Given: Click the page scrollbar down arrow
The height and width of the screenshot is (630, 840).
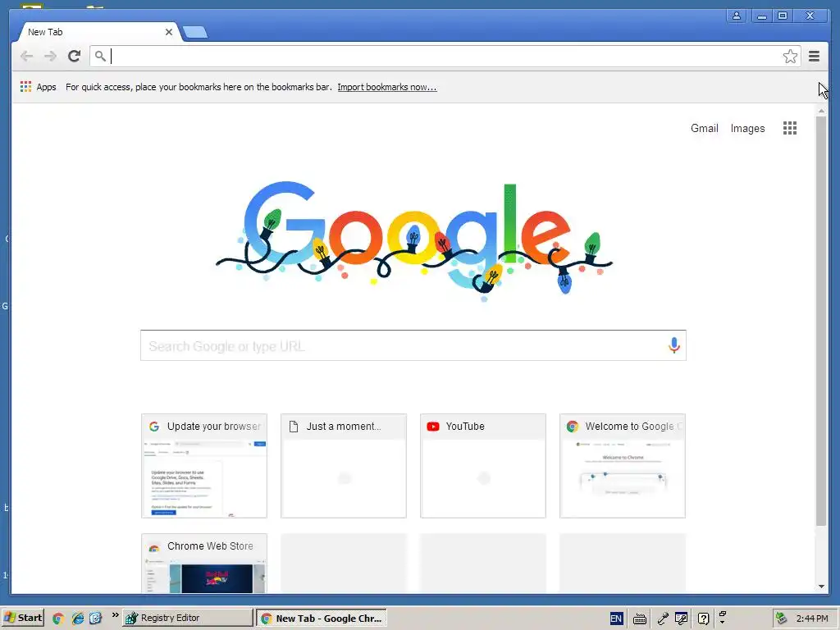Looking at the screenshot, I should pyautogui.click(x=821, y=587).
